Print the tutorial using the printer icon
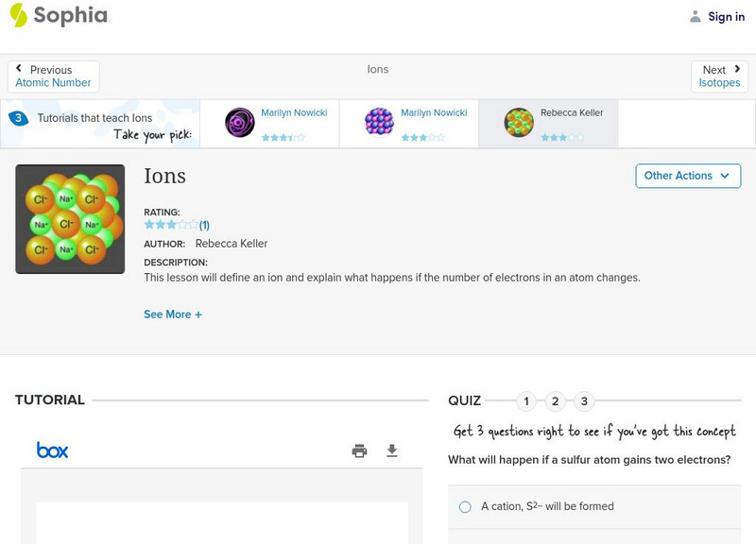The width and height of the screenshot is (756, 544). (359, 450)
